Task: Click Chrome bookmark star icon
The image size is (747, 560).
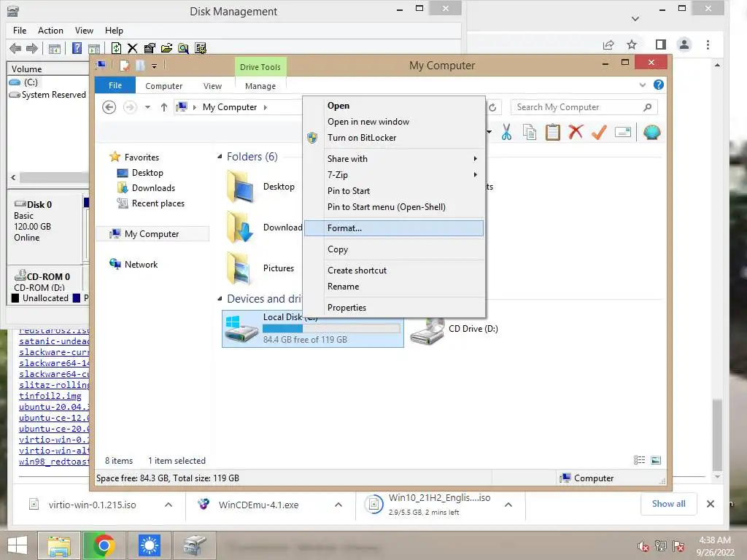Action: coord(632,44)
